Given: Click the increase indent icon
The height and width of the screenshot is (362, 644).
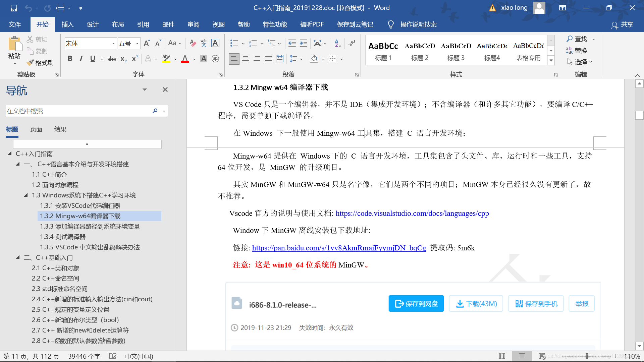Looking at the screenshot, I should point(304,43).
